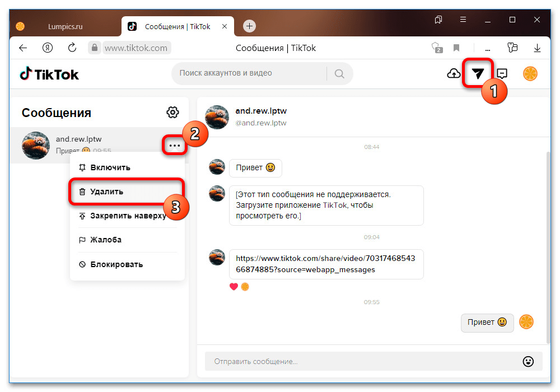Click the chat header avatar of and.rew.lptw
Image resolution: width=560 pixels, height=392 pixels.
[x=217, y=116]
